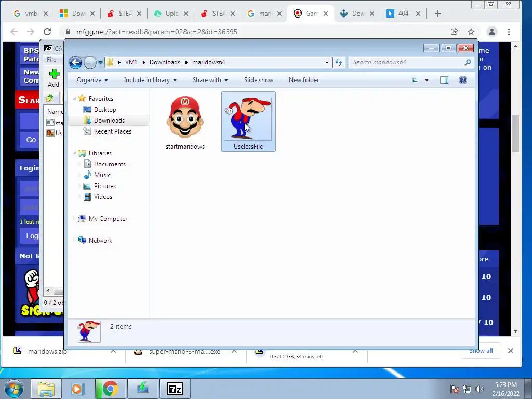Click maridows64 in address breadcrumb
This screenshot has height=399, width=532.
pyautogui.click(x=209, y=62)
